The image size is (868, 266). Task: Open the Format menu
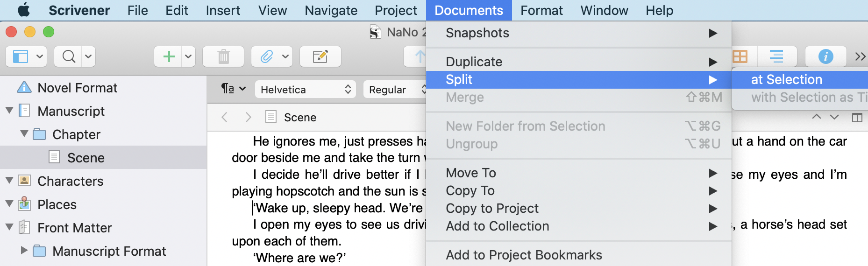click(541, 10)
